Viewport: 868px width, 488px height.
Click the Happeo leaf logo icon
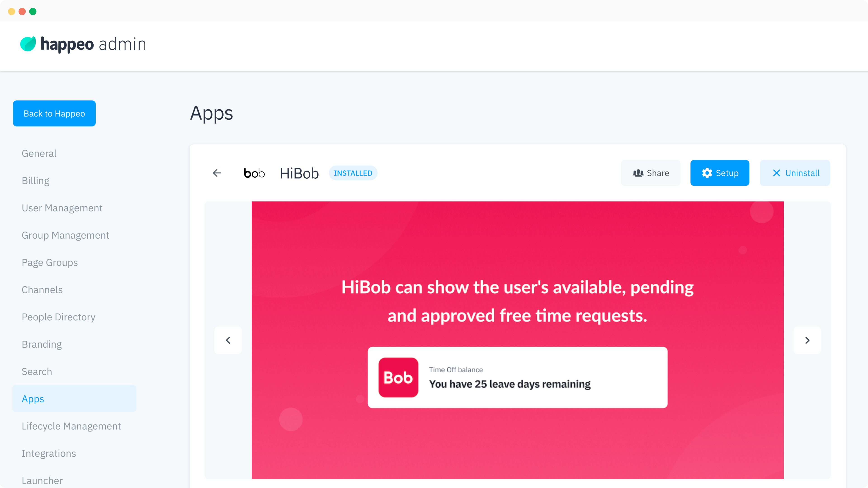tap(28, 44)
